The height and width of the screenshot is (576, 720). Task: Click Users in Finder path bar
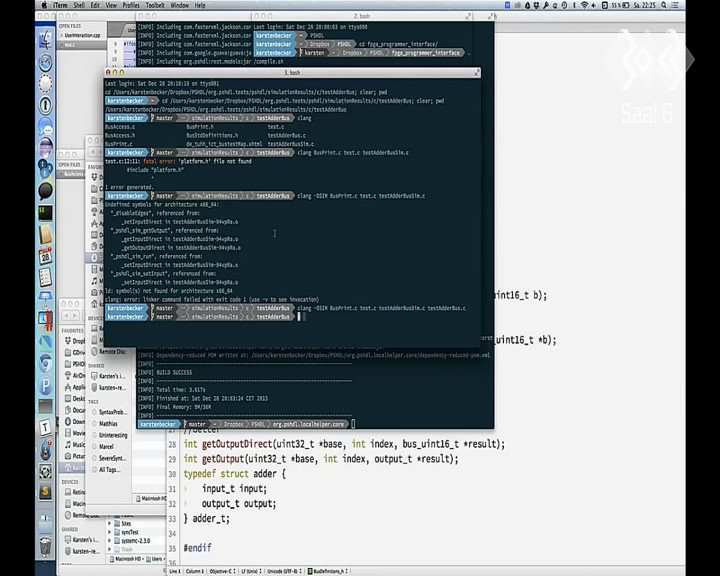(154, 559)
